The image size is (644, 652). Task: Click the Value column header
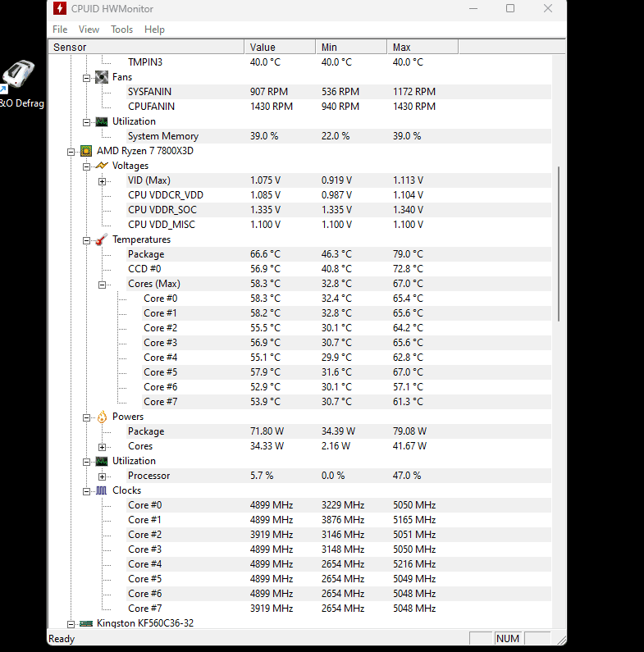pyautogui.click(x=280, y=47)
